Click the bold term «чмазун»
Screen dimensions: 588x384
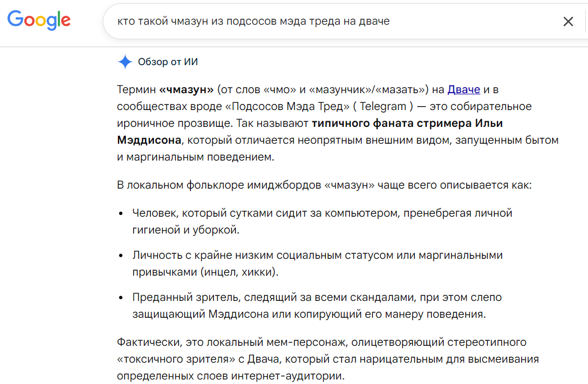186,90
